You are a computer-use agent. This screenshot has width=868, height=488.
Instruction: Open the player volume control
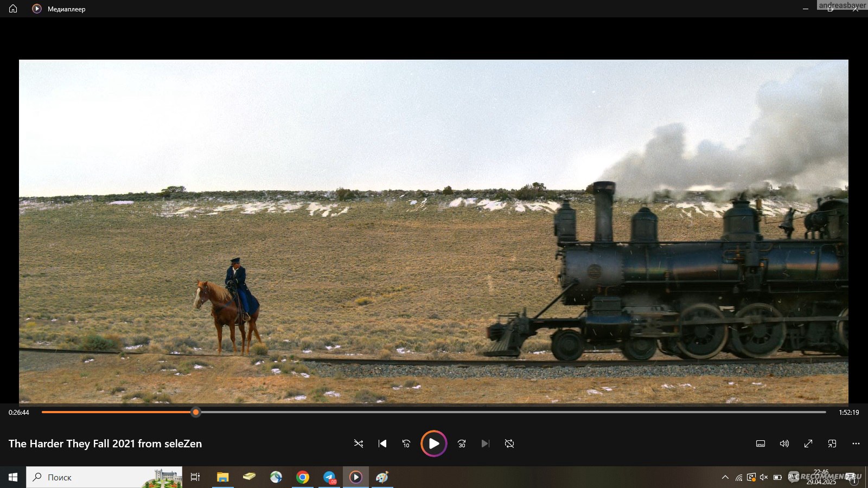tap(784, 444)
